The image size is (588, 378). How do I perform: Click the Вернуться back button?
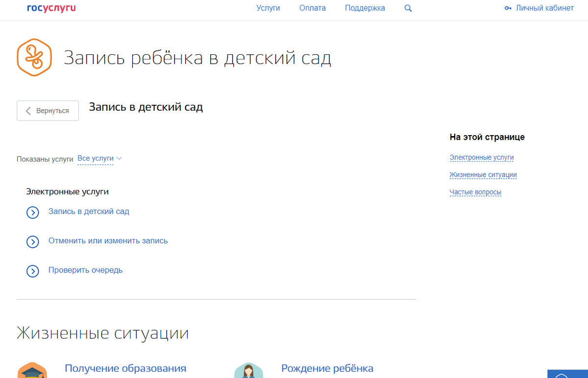[48, 111]
